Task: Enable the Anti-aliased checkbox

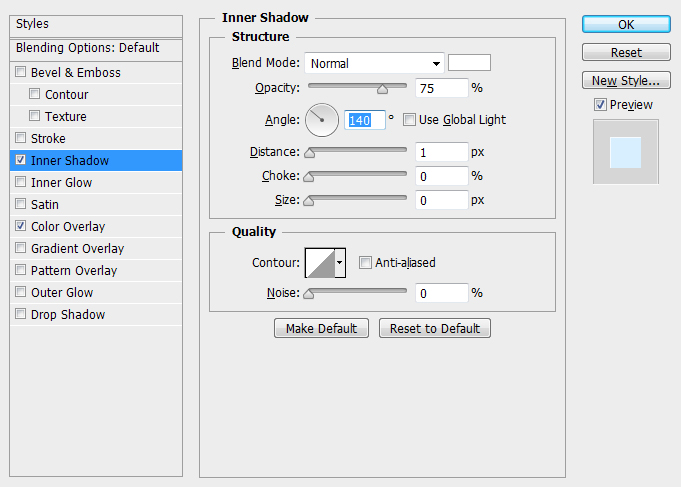Action: (365, 263)
